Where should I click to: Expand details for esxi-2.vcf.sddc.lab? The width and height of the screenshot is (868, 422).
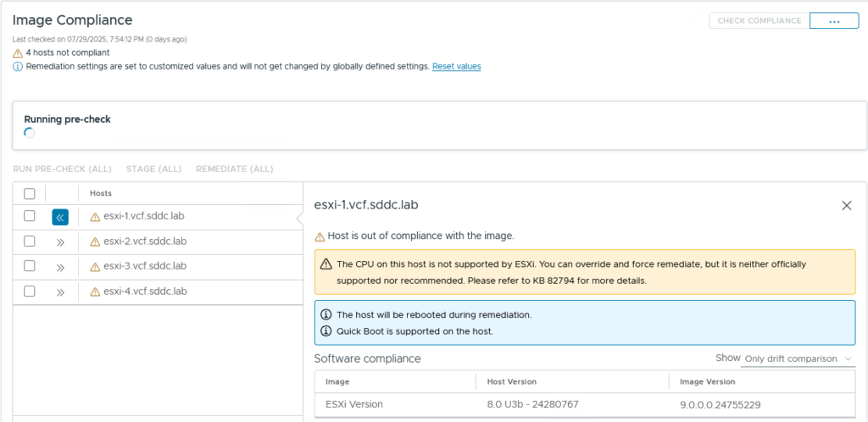60,242
